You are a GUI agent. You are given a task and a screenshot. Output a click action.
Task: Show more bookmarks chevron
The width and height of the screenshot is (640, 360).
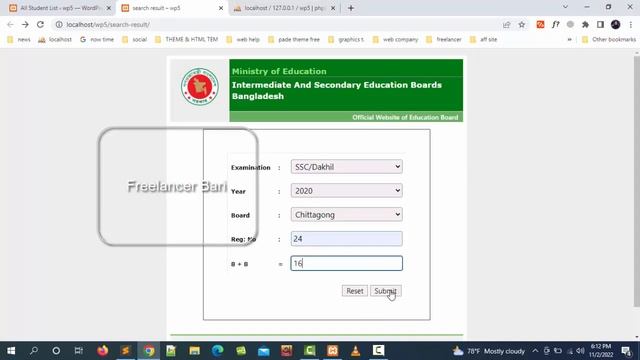(569, 40)
